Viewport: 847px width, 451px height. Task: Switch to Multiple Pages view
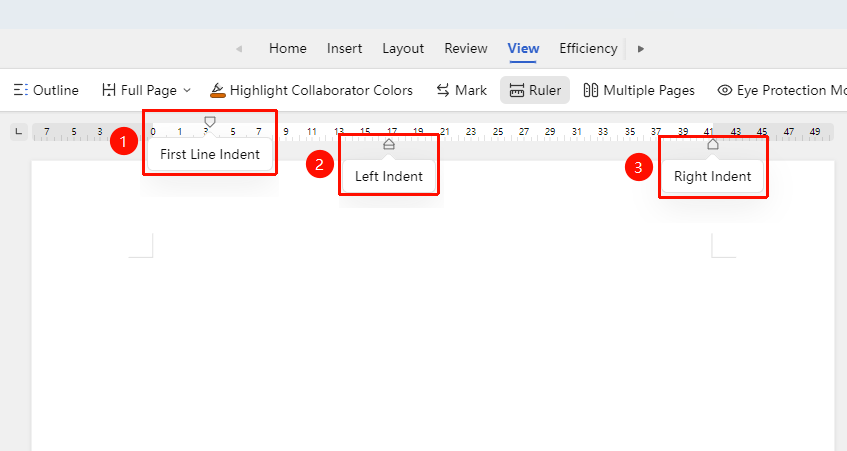pos(639,90)
